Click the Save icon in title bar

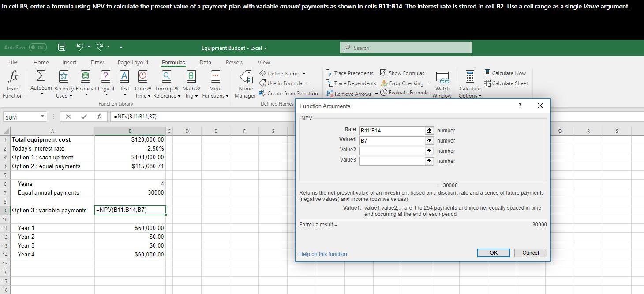62,48
